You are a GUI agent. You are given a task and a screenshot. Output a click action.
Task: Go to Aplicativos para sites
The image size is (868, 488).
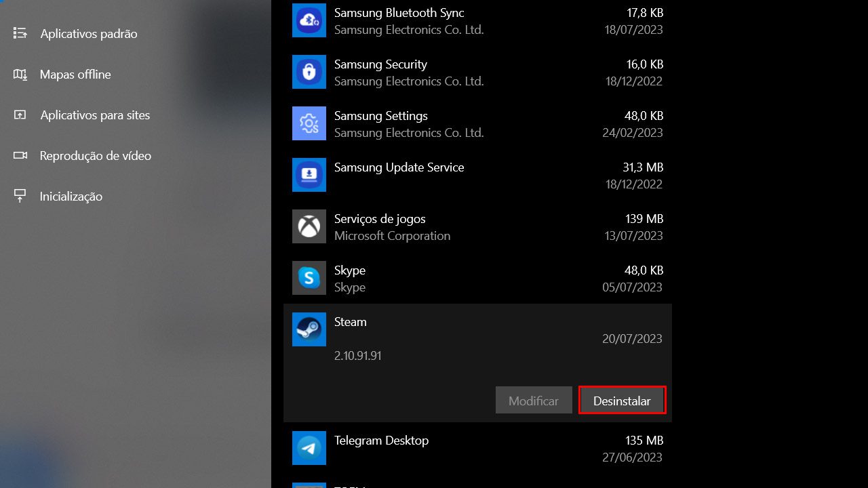[95, 115]
